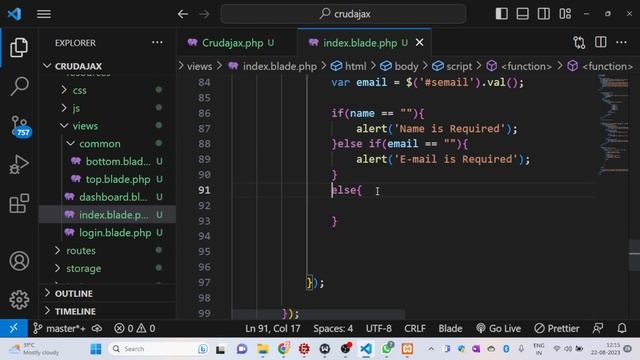Screen dimensions: 640x360
Task: Split the editor to the right
Action: [x=600, y=42]
